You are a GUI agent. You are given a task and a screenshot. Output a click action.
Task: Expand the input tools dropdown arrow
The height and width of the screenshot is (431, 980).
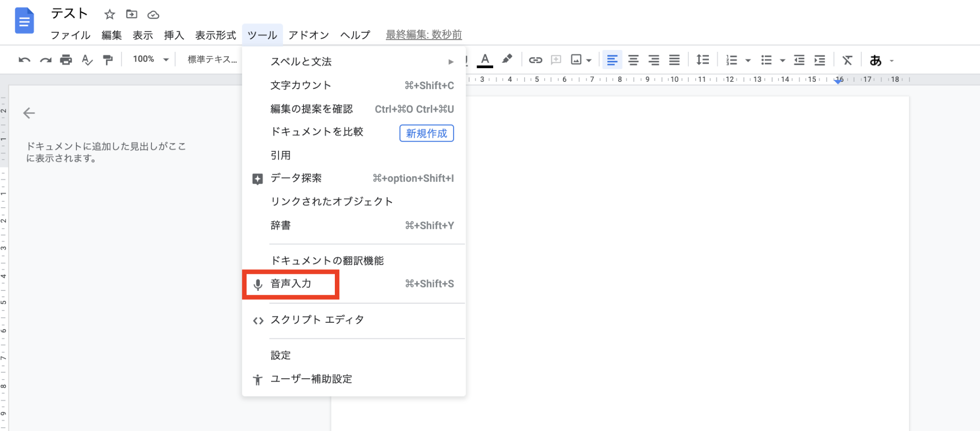click(x=892, y=61)
